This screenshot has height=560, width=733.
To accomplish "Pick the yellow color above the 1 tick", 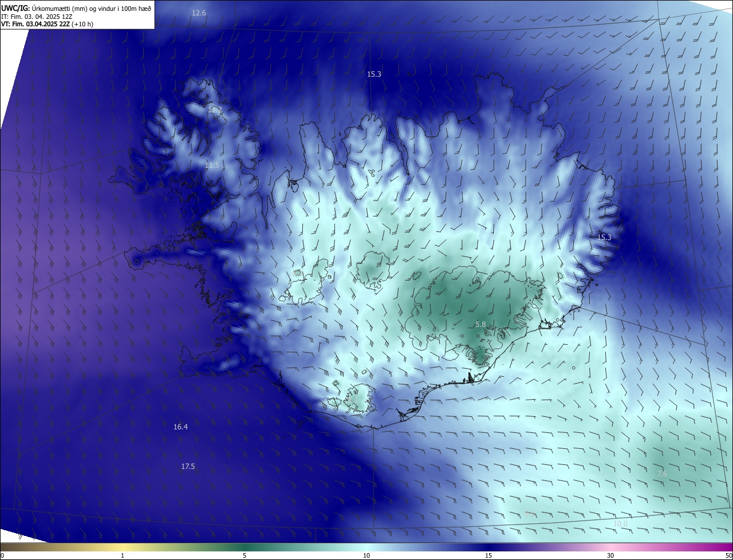I will [123, 547].
